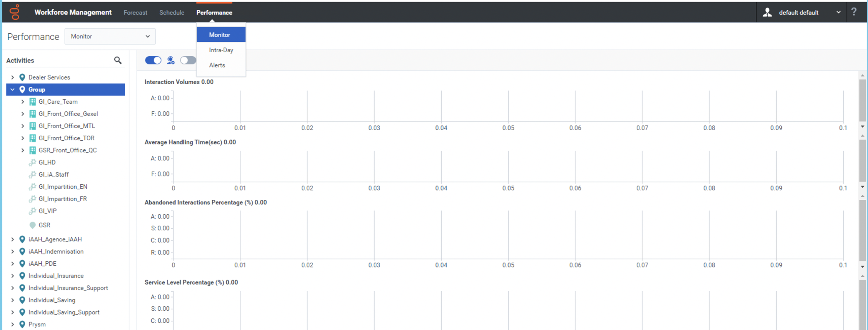The height and width of the screenshot is (330, 868).
Task: Click Prysm location pin icon
Action: coord(22,324)
